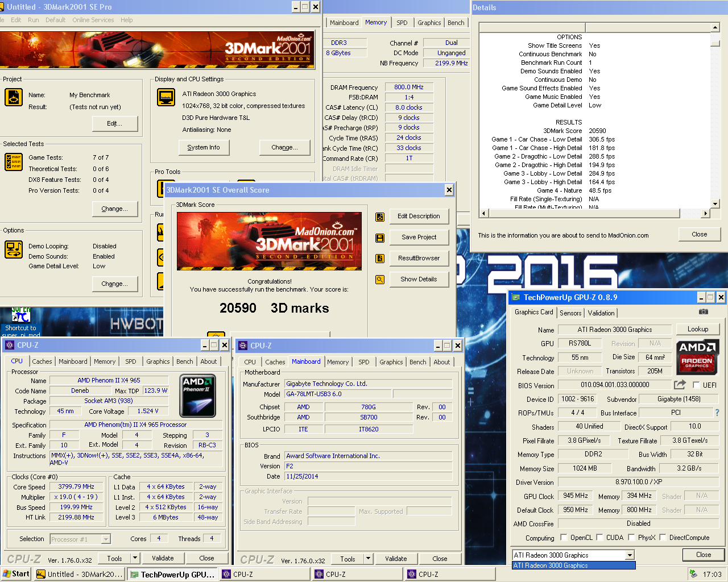Viewport: 728px width, 582px height.
Task: Click the Options panel icon in 3DMark
Action: click(x=14, y=250)
